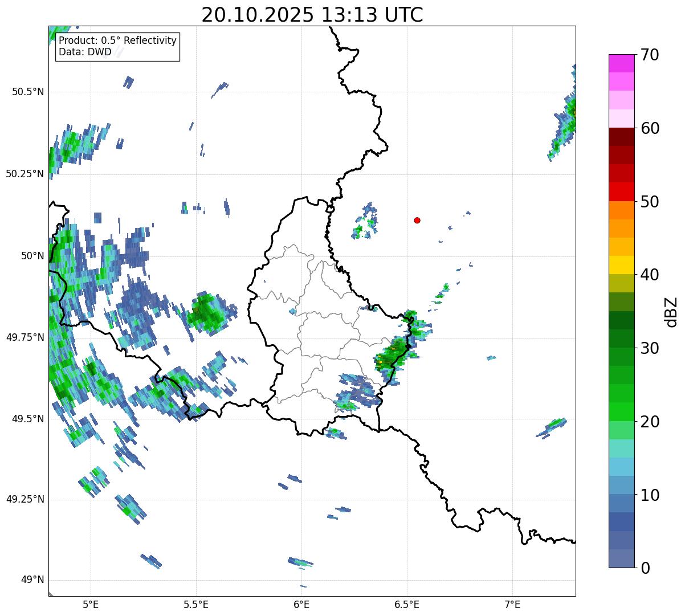Click the 49.75°N latitude label
The height and width of the screenshot is (616, 685).
coord(25,337)
